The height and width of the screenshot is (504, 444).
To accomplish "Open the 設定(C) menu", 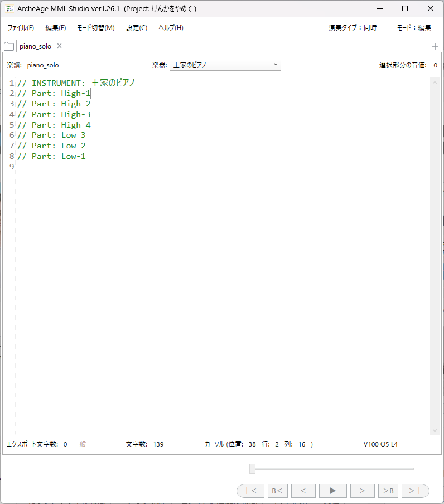I will coord(137,28).
